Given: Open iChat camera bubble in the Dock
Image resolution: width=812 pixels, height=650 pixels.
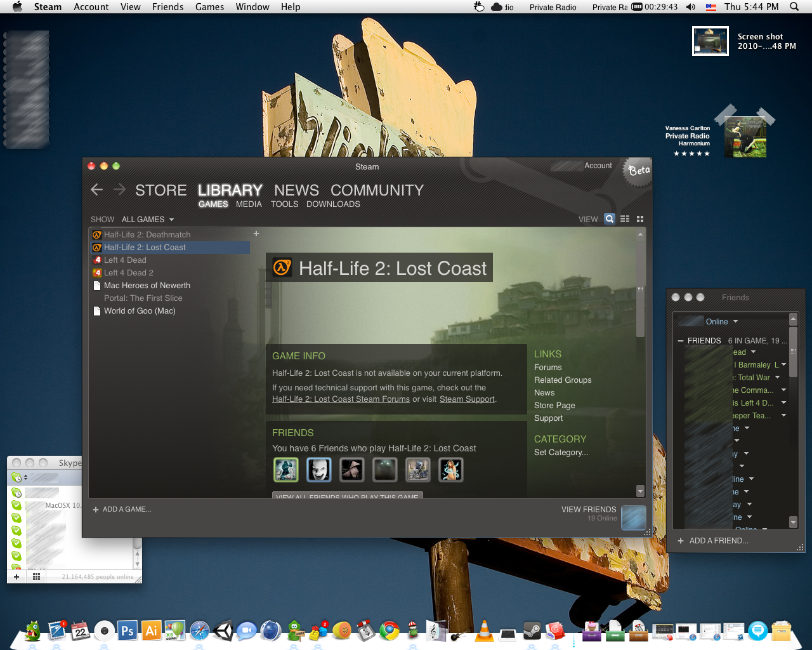Looking at the screenshot, I should pyautogui.click(x=246, y=631).
